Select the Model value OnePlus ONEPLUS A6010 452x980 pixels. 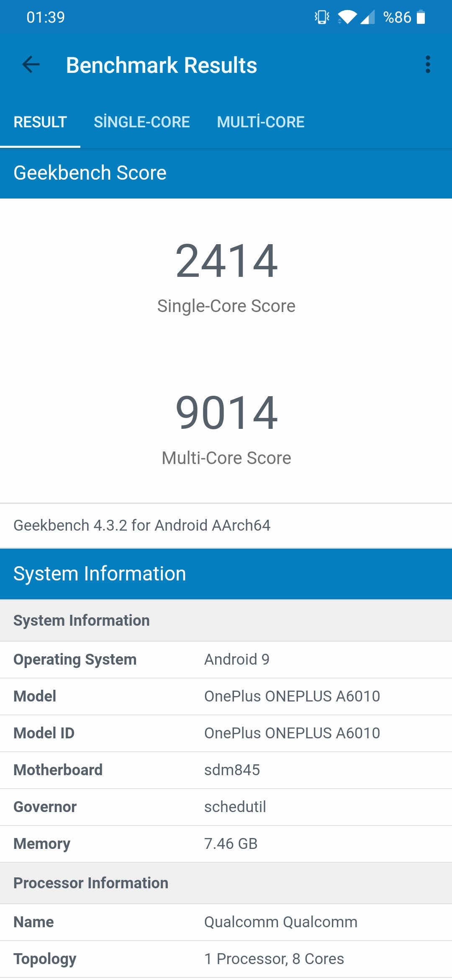point(292,696)
